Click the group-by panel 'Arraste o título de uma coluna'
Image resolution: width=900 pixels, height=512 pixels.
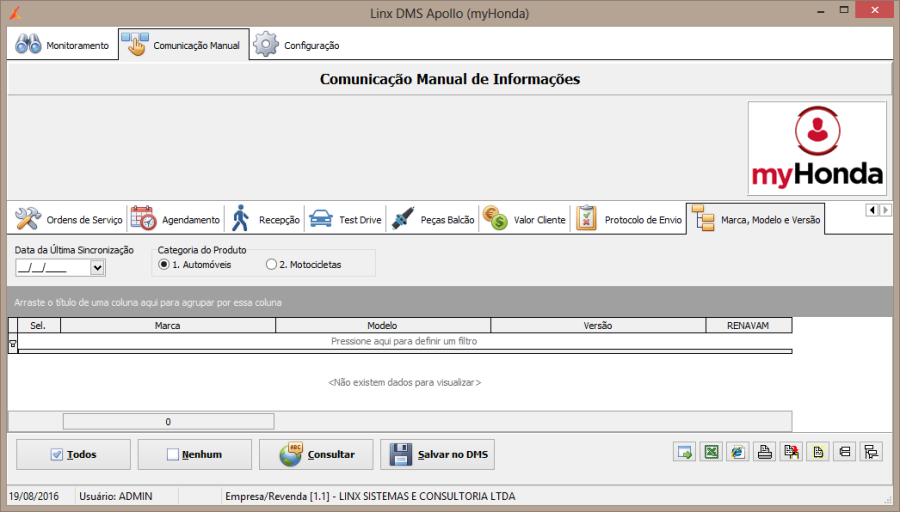[449, 302]
